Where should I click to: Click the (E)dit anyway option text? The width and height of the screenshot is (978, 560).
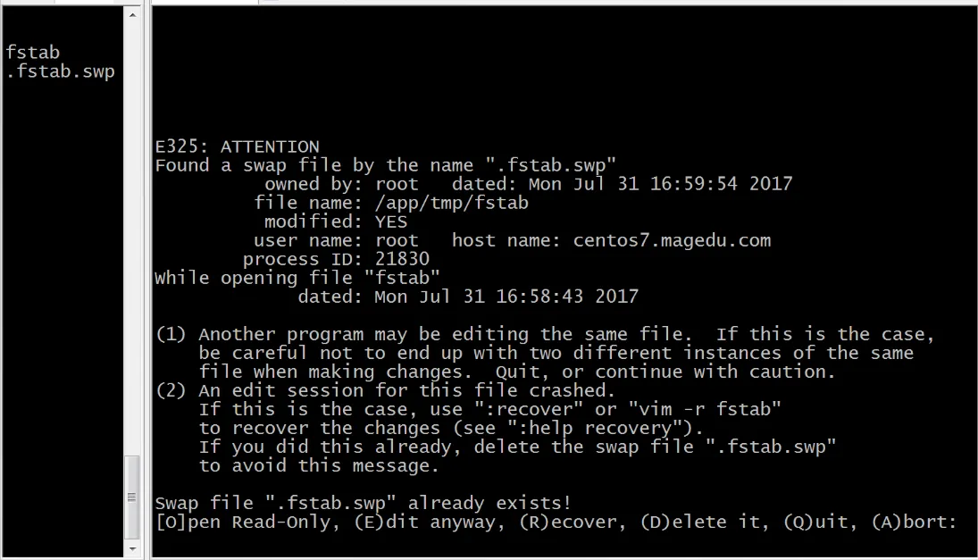click(x=429, y=522)
